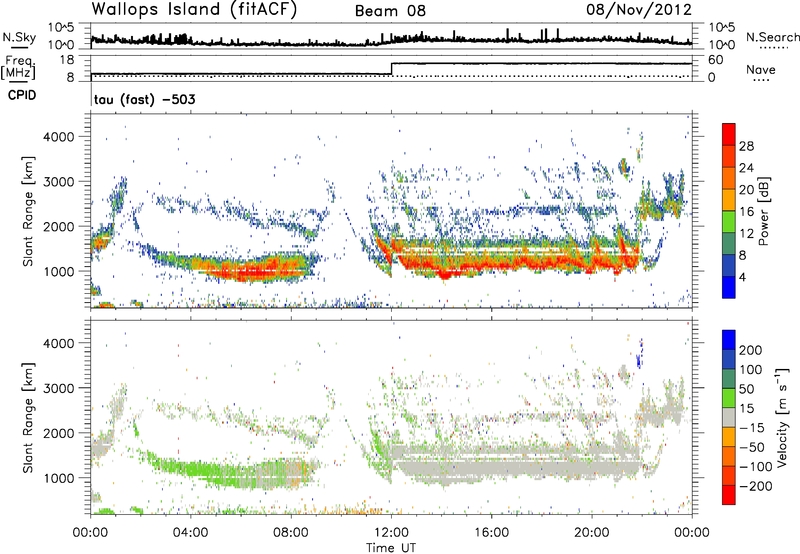Click the "28" tick on the Power color bar
This screenshot has height=554, width=800.
[746, 146]
